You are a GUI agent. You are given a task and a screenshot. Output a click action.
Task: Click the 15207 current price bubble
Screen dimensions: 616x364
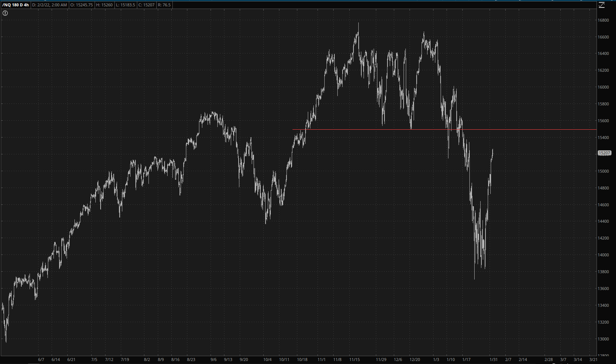[604, 153]
